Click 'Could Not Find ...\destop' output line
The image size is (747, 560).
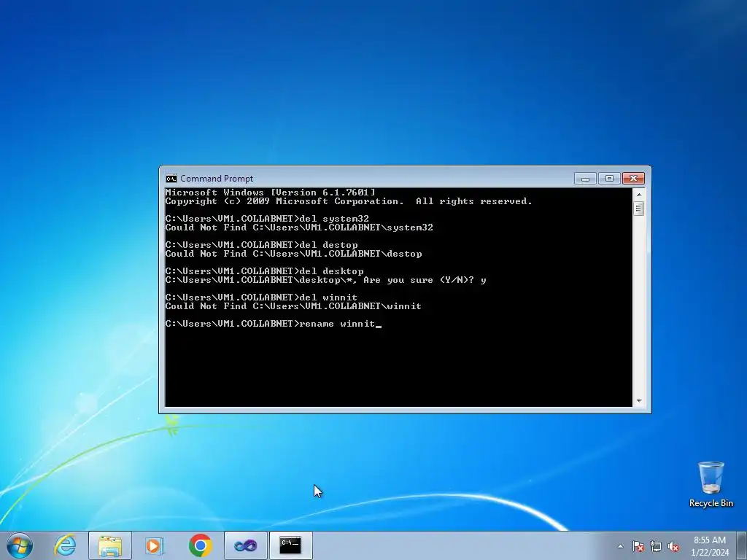pyautogui.click(x=293, y=254)
